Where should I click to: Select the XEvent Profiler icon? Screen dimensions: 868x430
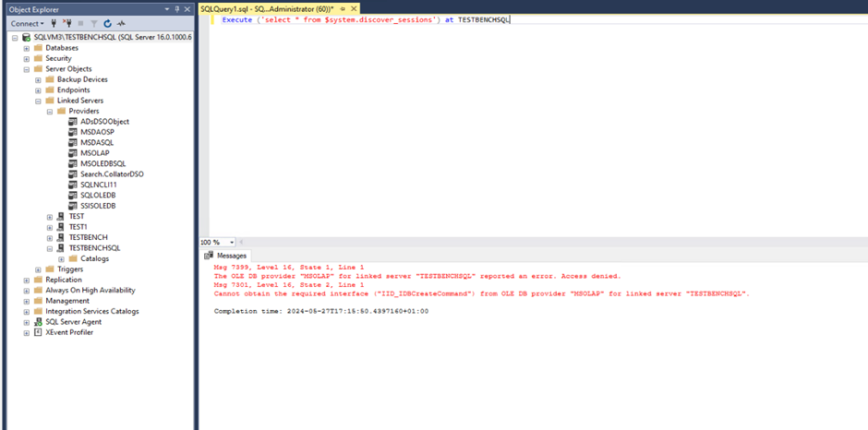click(x=38, y=332)
